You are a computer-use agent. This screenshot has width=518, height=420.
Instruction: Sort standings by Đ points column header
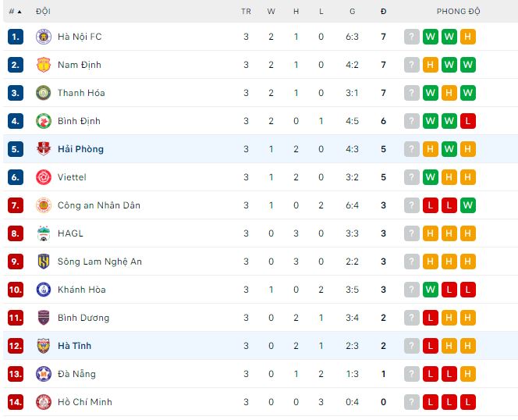383,12
